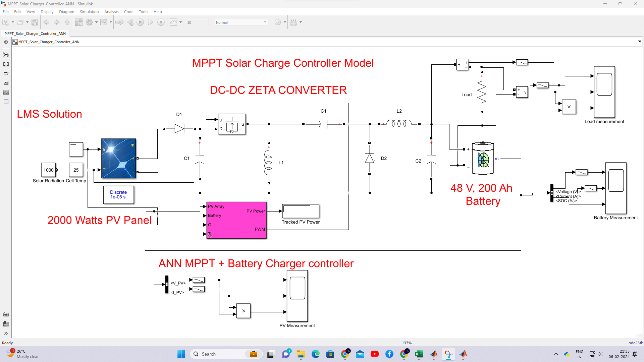Open the Simulation menu

[x=89, y=11]
